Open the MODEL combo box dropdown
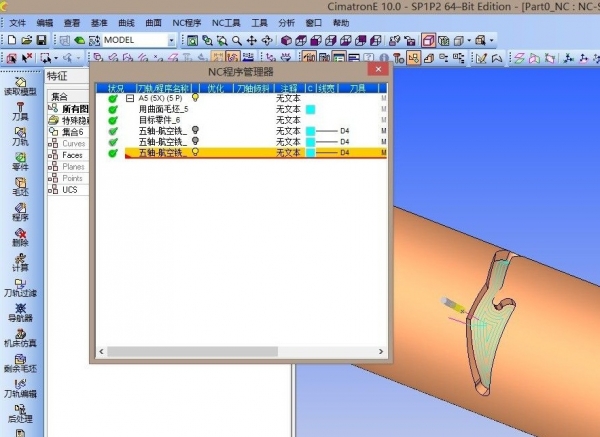The height and width of the screenshot is (437, 600). click(171, 40)
